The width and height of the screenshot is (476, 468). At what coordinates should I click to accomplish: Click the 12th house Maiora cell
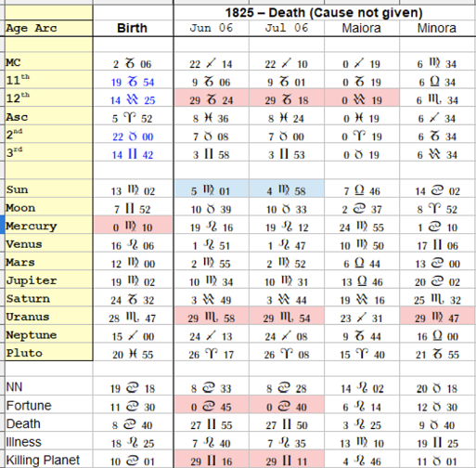click(362, 97)
